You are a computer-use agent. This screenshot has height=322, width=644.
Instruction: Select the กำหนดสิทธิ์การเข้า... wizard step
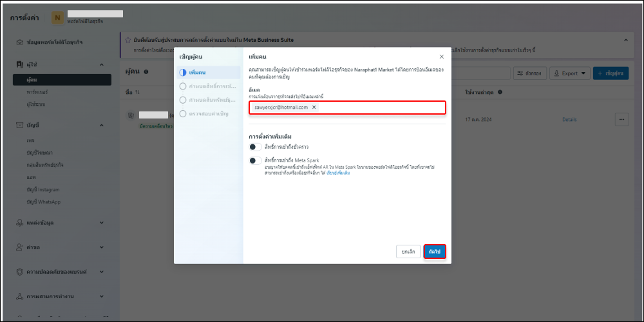(x=209, y=86)
